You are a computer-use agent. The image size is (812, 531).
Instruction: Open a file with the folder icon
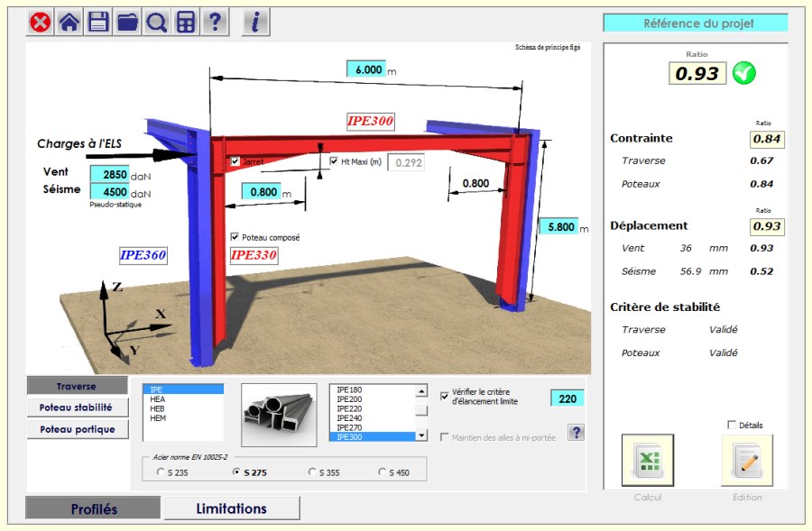pos(127,23)
